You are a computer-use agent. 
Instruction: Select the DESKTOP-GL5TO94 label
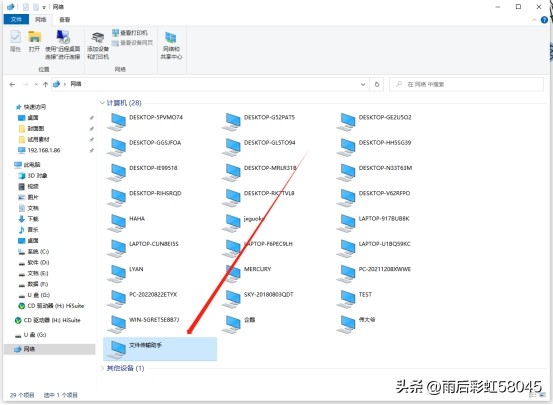click(x=269, y=143)
